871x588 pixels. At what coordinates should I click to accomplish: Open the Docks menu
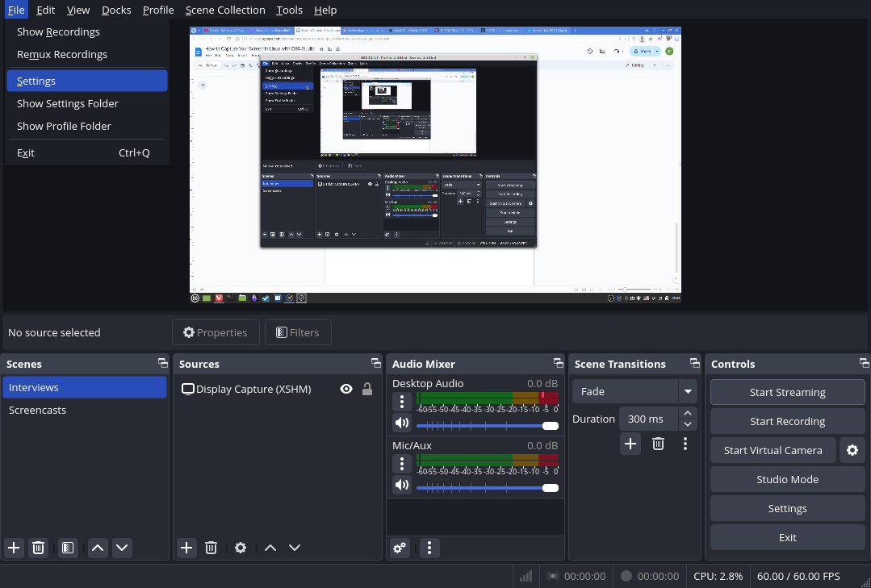click(115, 10)
